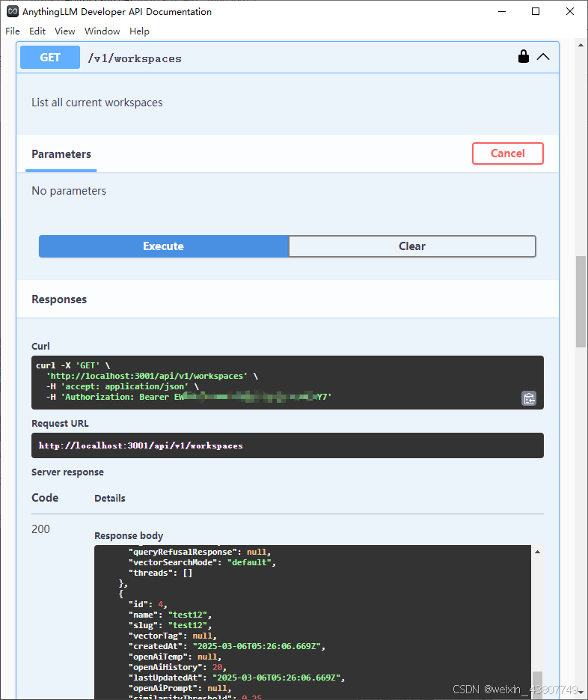The image size is (588, 700).
Task: Click the "openAiTemp": null line
Action: coord(175,657)
